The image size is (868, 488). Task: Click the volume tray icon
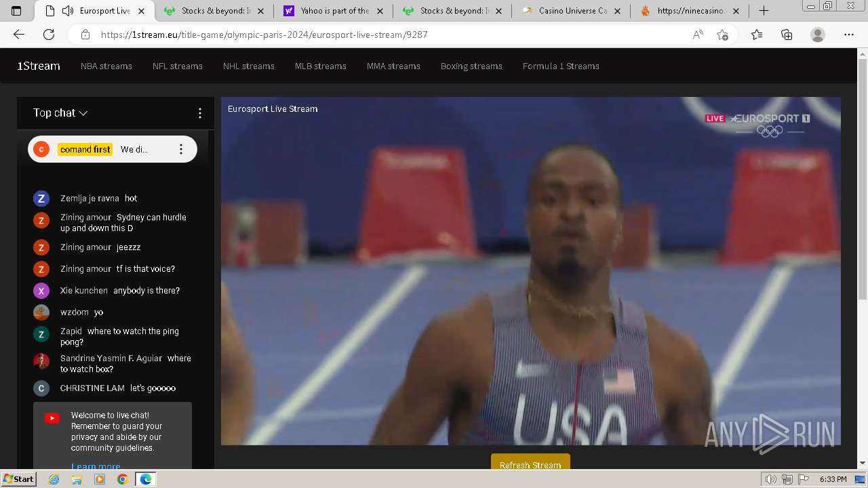pos(771,479)
